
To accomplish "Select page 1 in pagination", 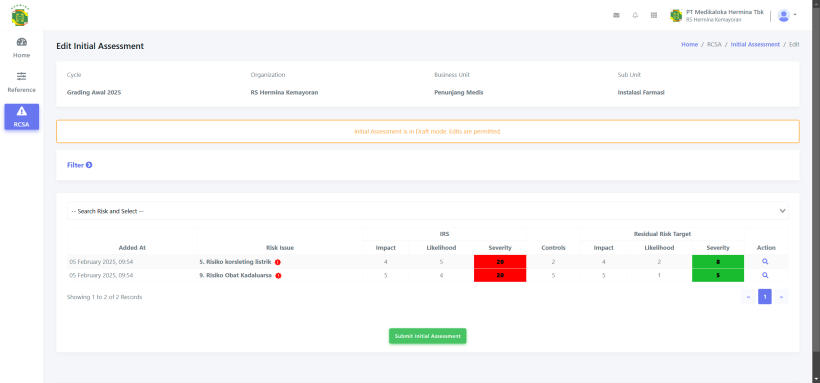I will point(765,297).
